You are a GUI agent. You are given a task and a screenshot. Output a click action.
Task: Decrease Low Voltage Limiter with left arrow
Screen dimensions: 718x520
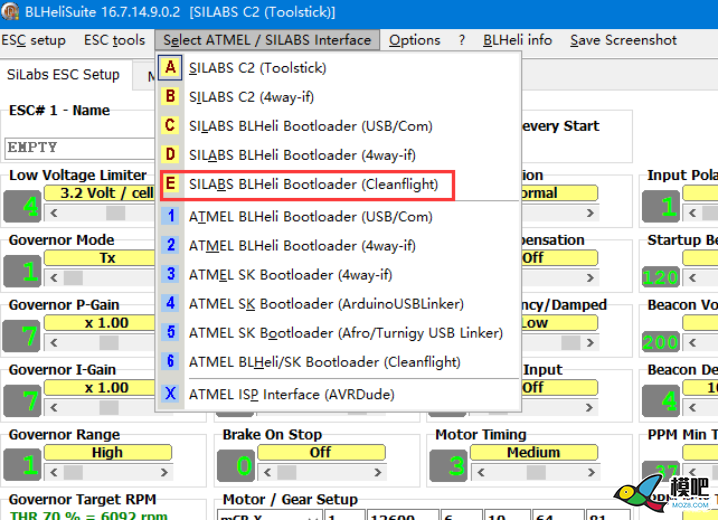pos(54,213)
